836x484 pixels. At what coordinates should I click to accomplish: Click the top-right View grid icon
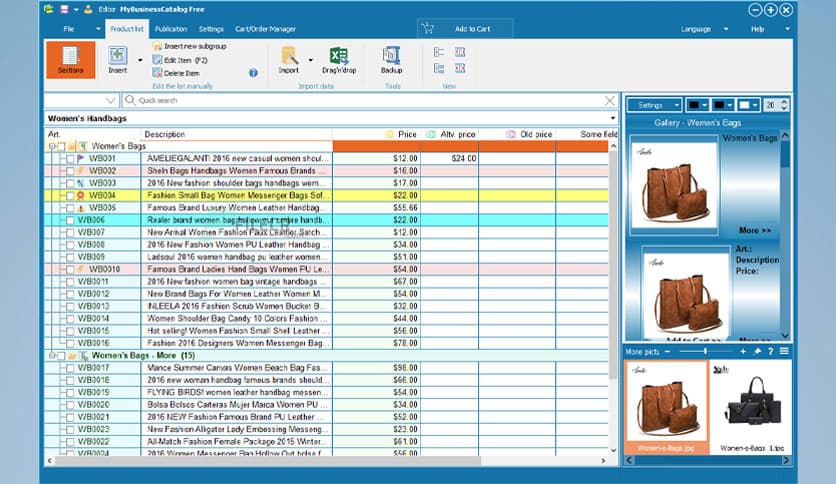tap(460, 52)
